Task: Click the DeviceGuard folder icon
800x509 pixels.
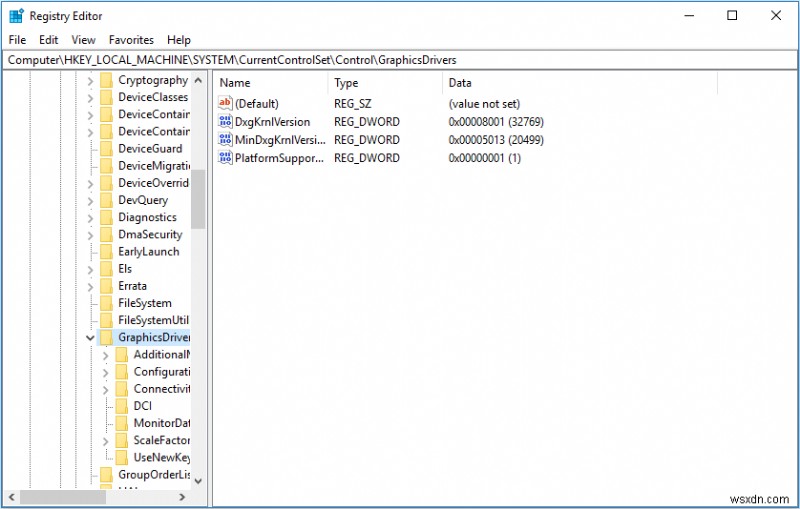Action: [x=106, y=148]
